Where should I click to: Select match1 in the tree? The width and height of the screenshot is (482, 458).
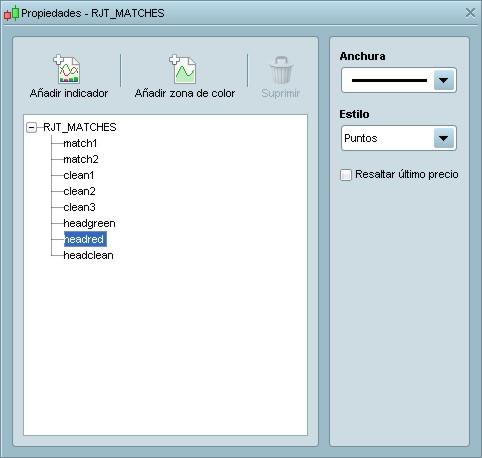coord(80,143)
